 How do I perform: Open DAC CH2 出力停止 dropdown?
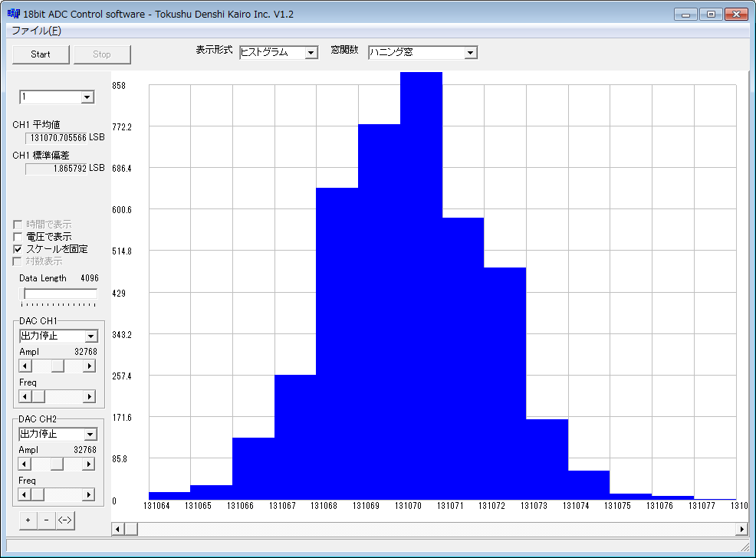point(90,435)
